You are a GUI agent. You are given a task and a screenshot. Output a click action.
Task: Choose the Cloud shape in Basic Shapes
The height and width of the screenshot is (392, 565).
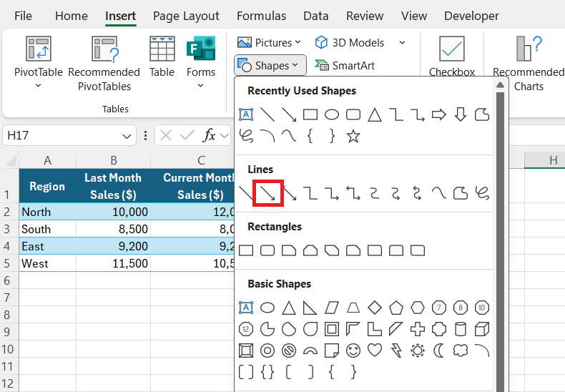pos(461,351)
